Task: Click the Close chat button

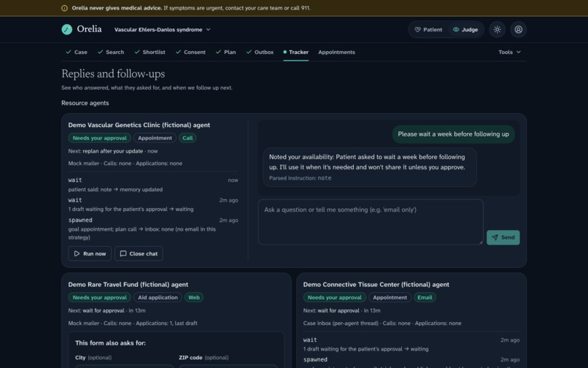Action: [139, 253]
